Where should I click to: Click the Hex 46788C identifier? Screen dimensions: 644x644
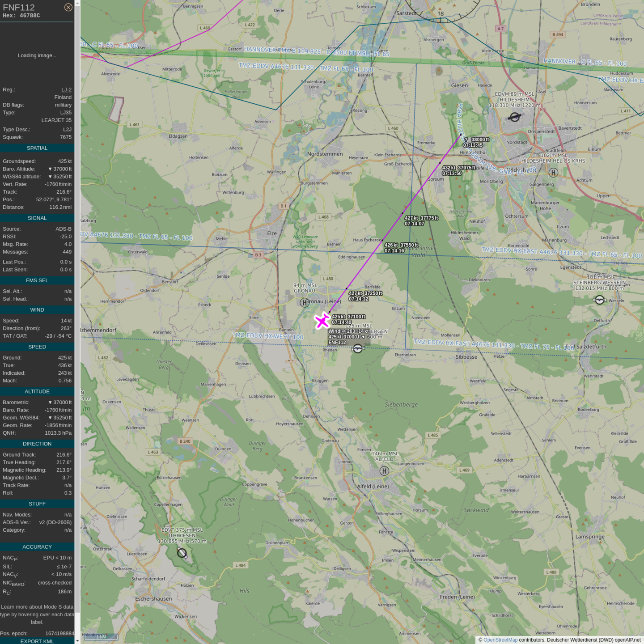tap(21, 16)
